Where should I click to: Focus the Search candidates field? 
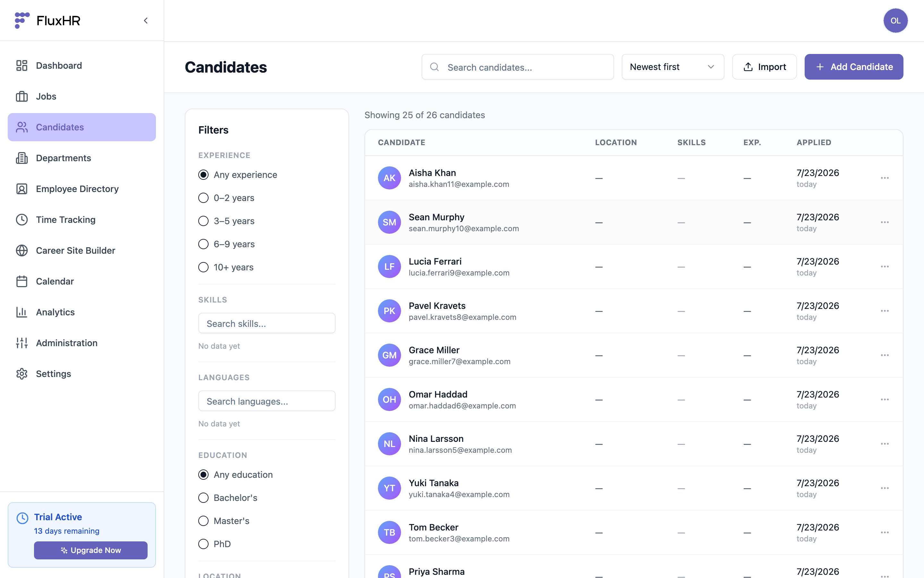(518, 67)
